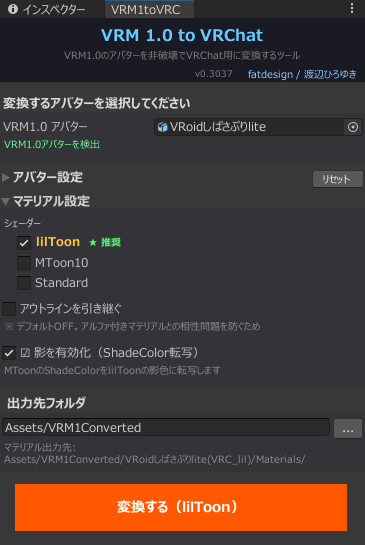Open the fatdesign / 渡辺ひろゆき link
Image resolution: width=365 pixels, height=545 pixels.
302,74
